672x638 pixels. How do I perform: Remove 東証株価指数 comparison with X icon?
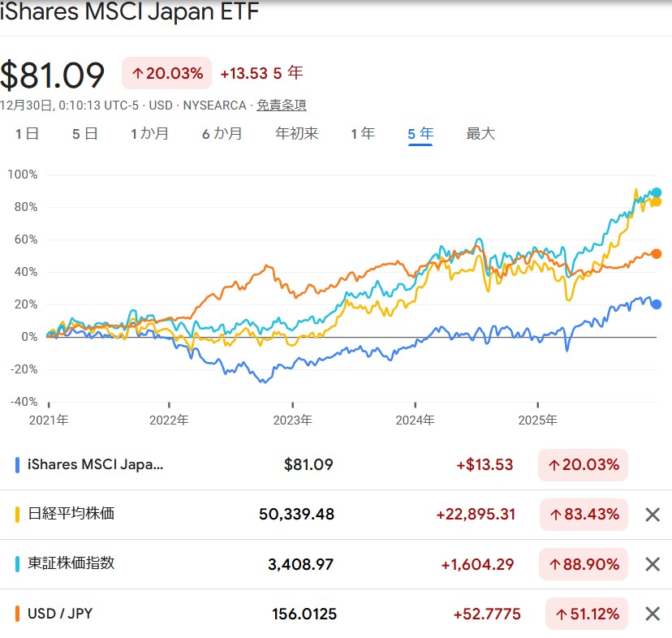pyautogui.click(x=652, y=564)
